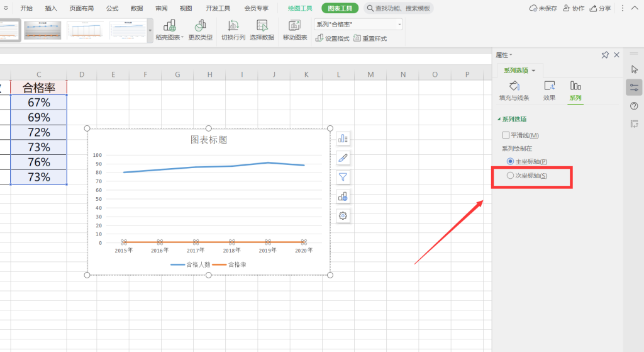This screenshot has height=352, width=644.
Task: Switch to the 图表工具 tab
Action: click(340, 8)
